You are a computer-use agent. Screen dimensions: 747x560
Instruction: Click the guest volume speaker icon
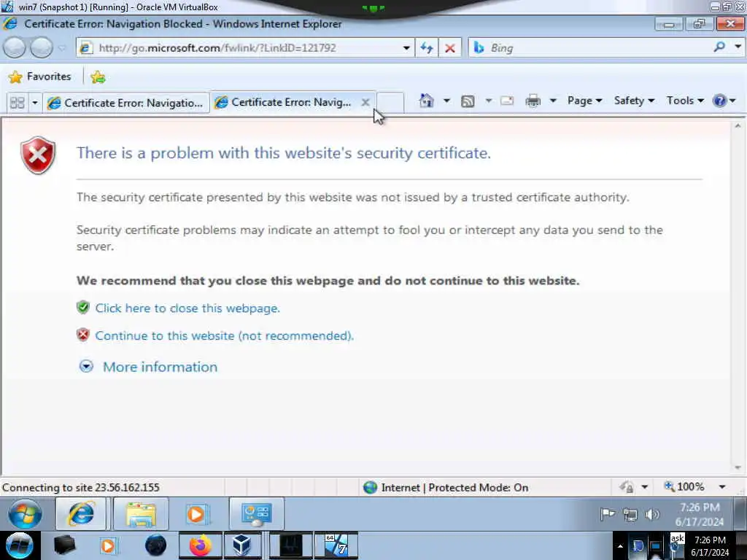click(x=651, y=515)
